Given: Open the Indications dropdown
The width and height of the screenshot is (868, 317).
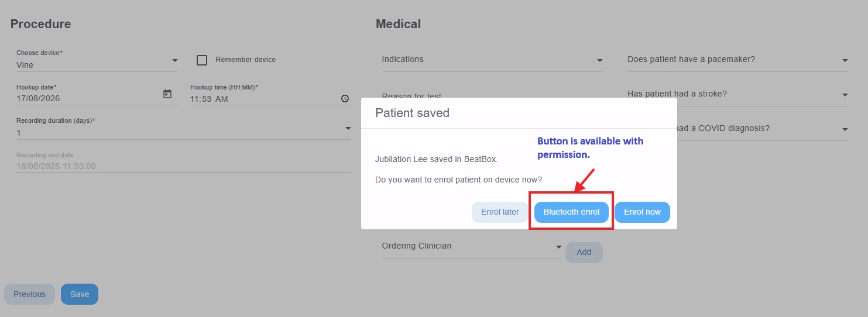Looking at the screenshot, I should (x=492, y=60).
